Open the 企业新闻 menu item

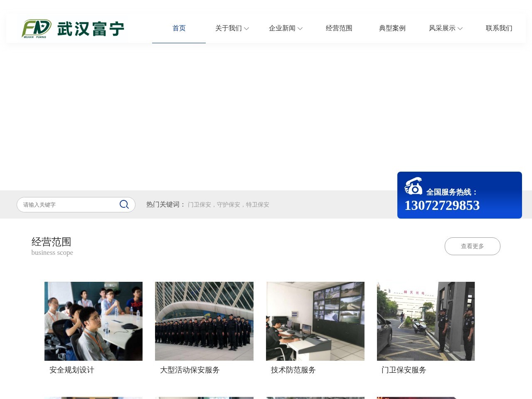pyautogui.click(x=282, y=28)
